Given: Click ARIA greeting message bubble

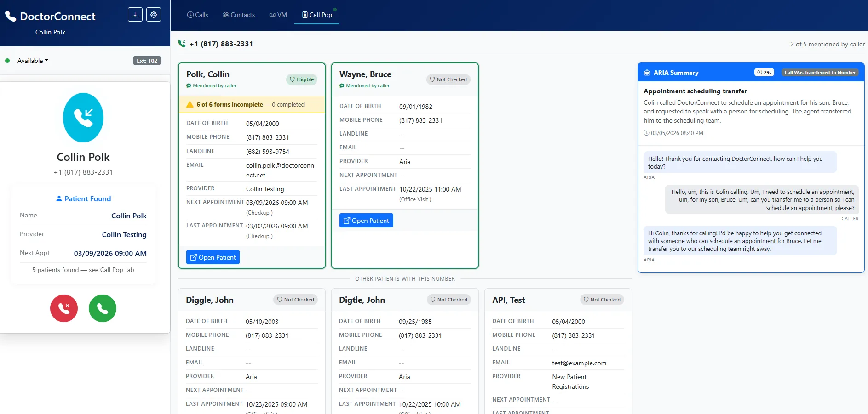Looking at the screenshot, I should [x=740, y=162].
